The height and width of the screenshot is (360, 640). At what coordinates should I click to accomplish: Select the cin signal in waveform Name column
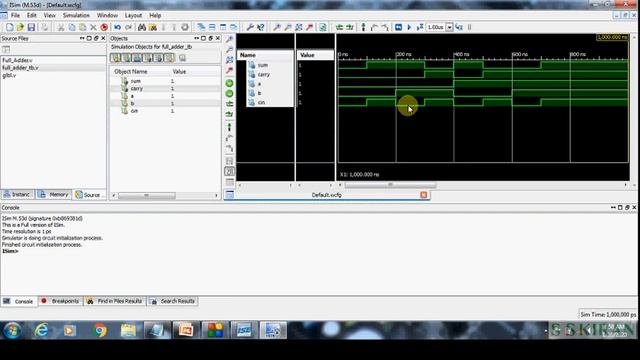(261, 102)
